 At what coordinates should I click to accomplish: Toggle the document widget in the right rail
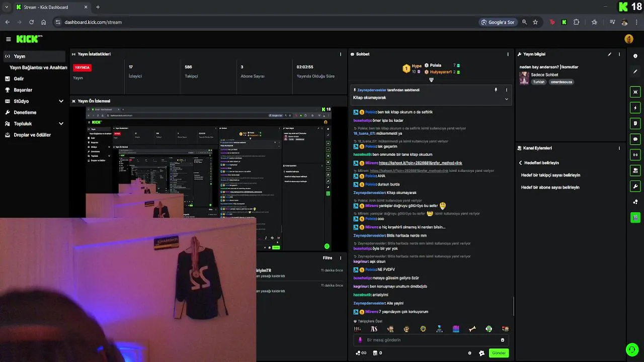pos(635,123)
